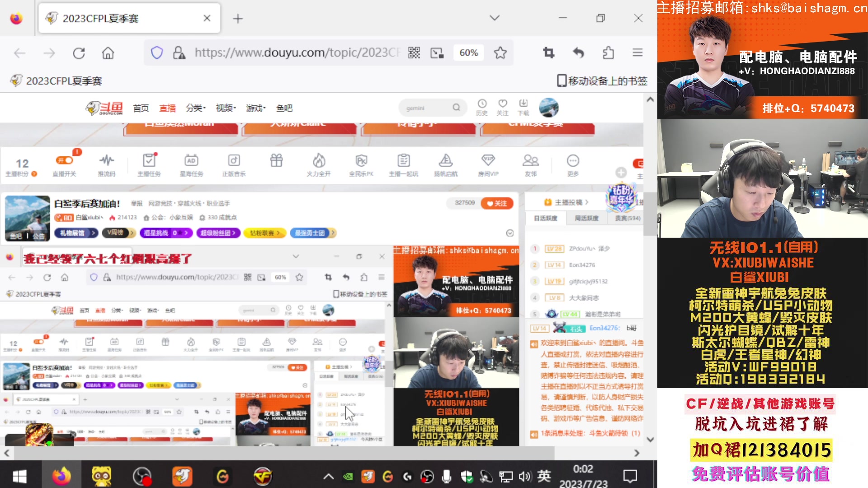
Task: Show hidden tray icons chevron
Action: (x=329, y=476)
